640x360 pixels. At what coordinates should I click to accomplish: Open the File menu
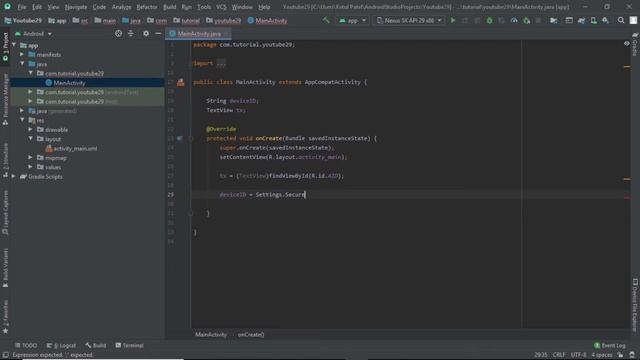click(22, 7)
